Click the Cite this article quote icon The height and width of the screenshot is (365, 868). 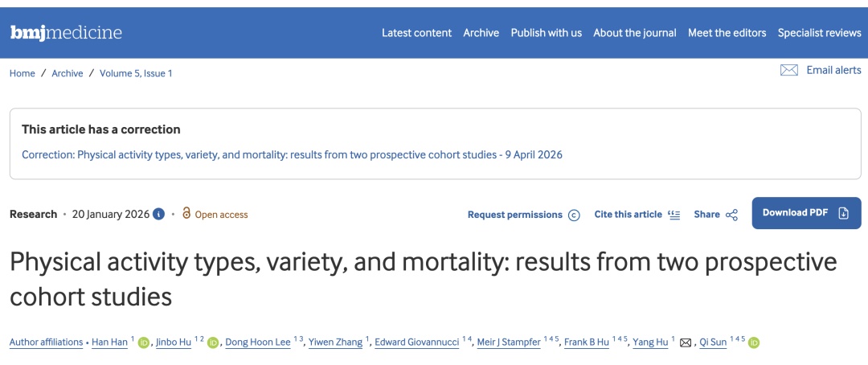tap(674, 215)
